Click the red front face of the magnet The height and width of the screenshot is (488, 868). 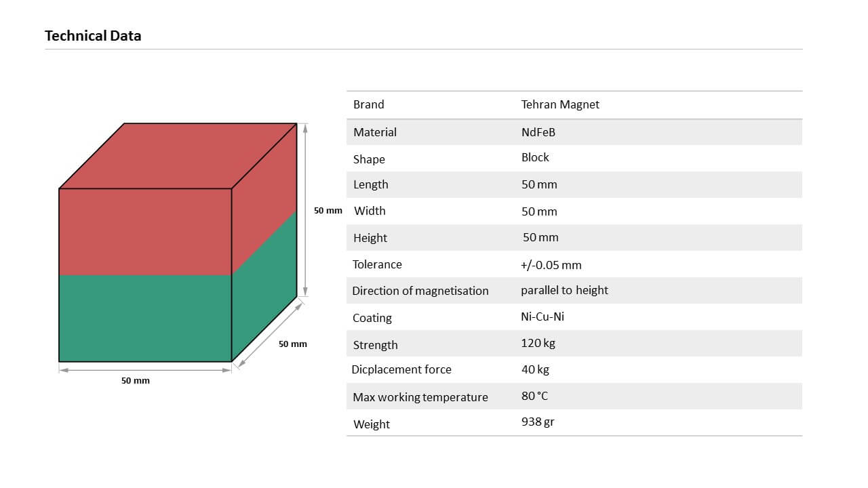click(145, 232)
